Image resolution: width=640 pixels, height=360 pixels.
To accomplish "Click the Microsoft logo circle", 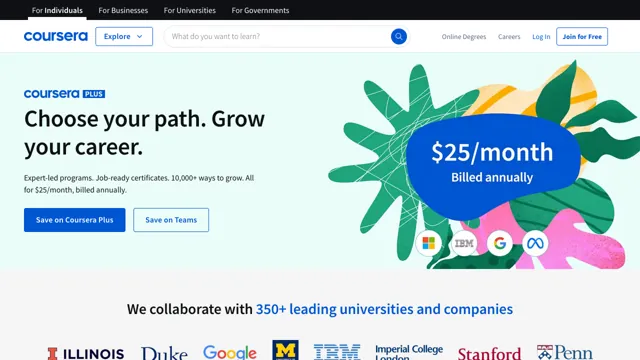I will (x=429, y=243).
